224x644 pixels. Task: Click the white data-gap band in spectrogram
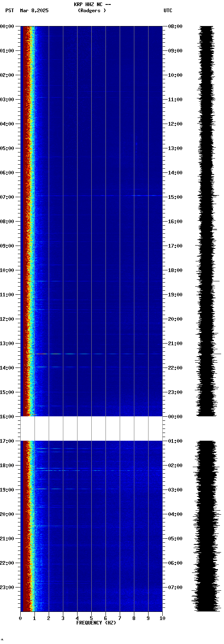pyautogui.click(x=91, y=429)
